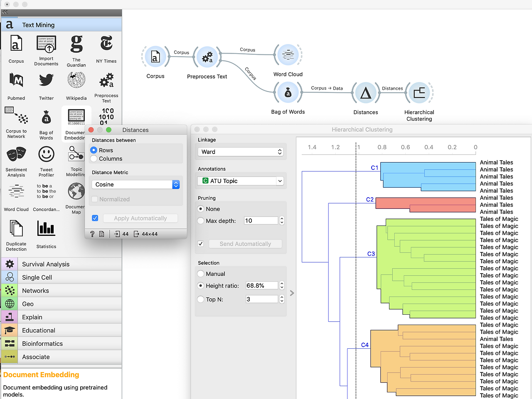Click the blue C1 cluster label
This screenshot has height=399, width=532.
(x=374, y=168)
